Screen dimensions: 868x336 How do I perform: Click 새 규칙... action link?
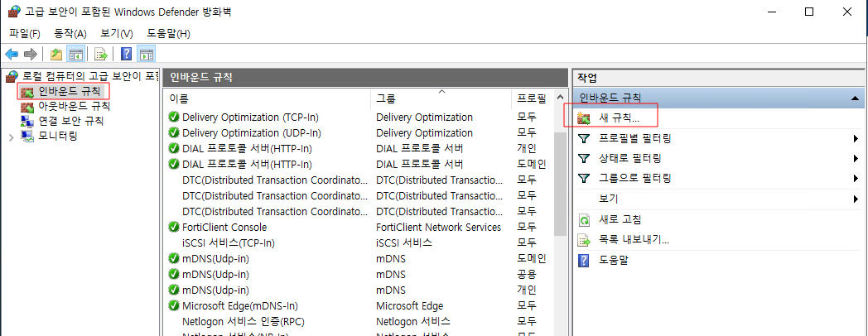619,118
